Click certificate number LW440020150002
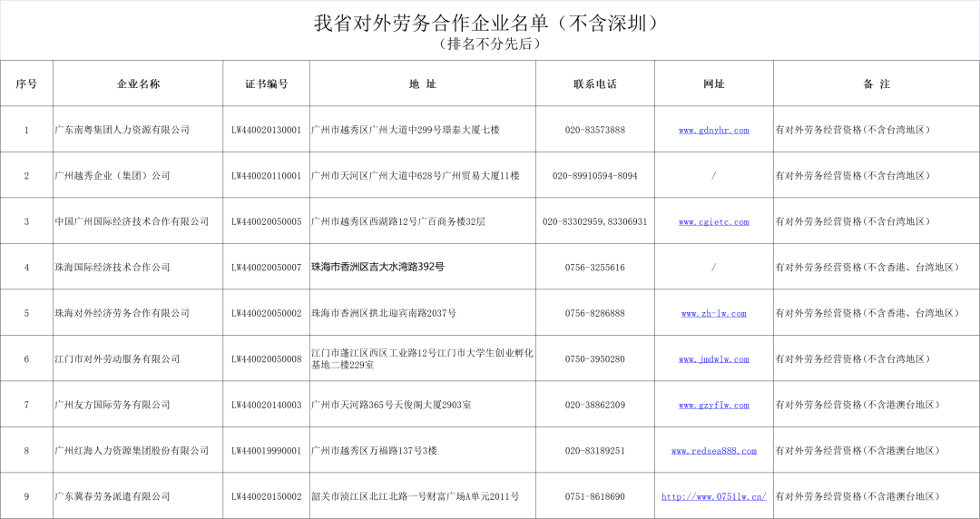Image resolution: width=980 pixels, height=519 pixels. pyautogui.click(x=266, y=496)
